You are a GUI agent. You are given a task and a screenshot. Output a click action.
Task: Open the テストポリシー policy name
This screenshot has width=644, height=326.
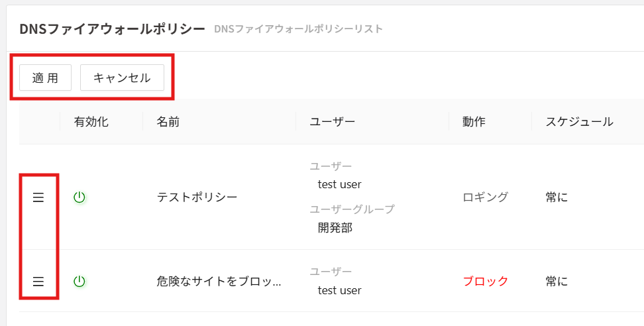[197, 197]
